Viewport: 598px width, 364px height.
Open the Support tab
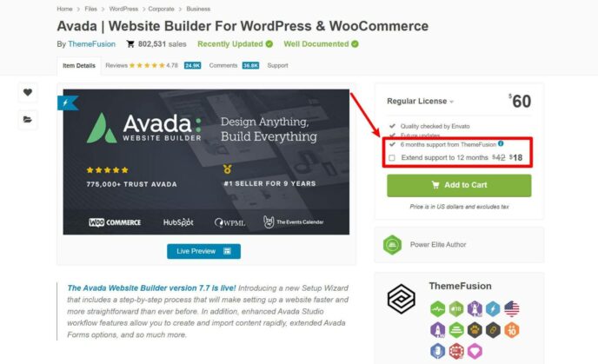277,65
